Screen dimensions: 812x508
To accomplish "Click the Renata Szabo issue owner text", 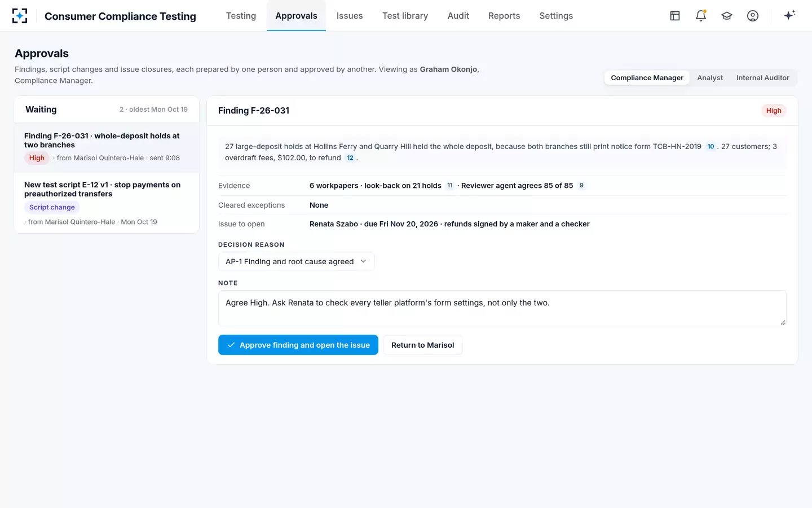I will (334, 224).
